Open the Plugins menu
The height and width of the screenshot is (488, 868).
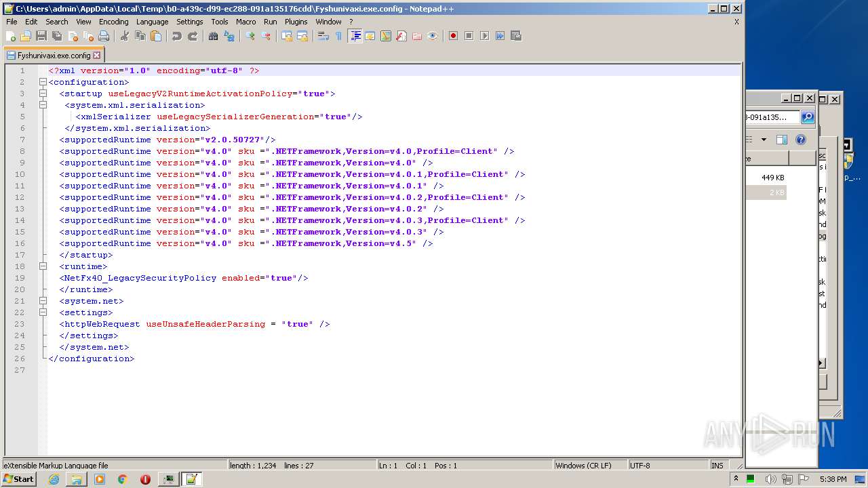[296, 22]
